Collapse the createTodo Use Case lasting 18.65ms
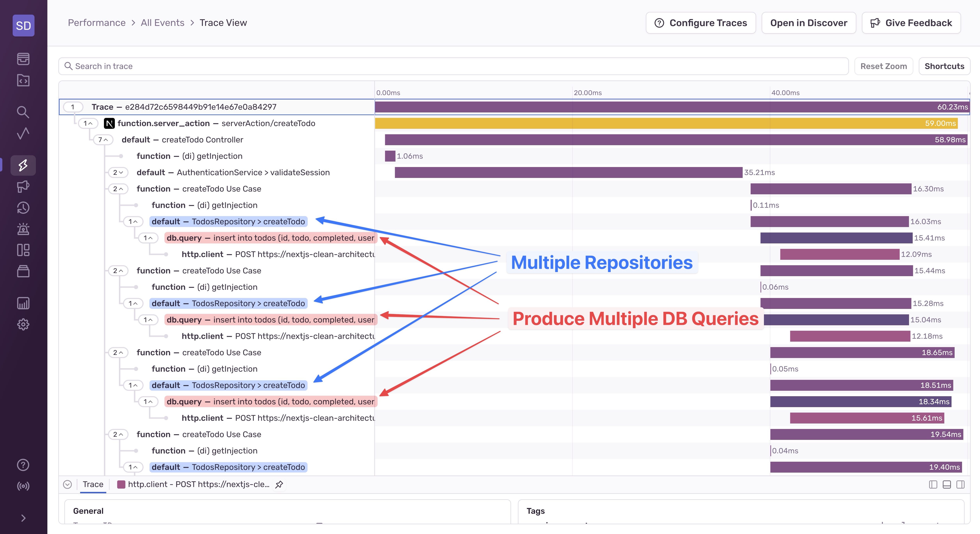This screenshot has width=980, height=534. (118, 352)
